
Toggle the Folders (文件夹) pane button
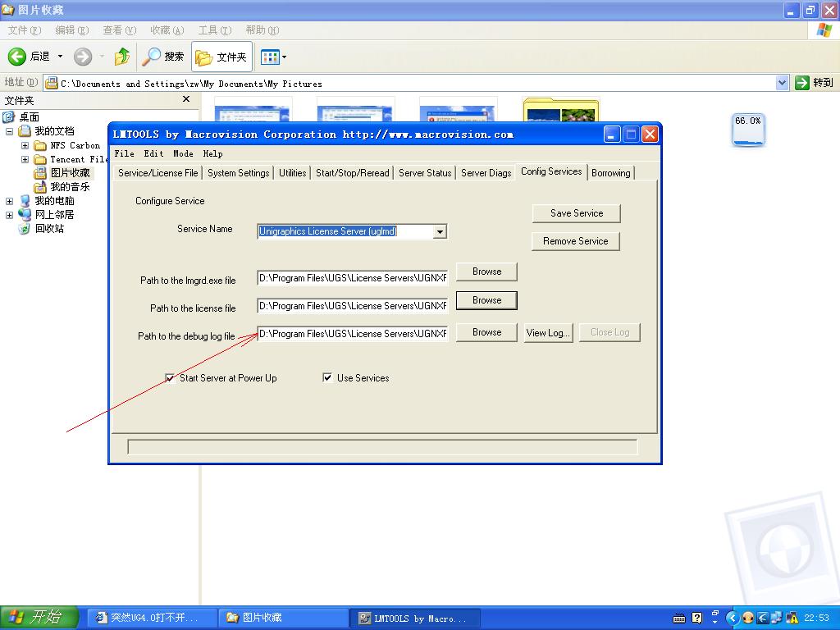221,57
